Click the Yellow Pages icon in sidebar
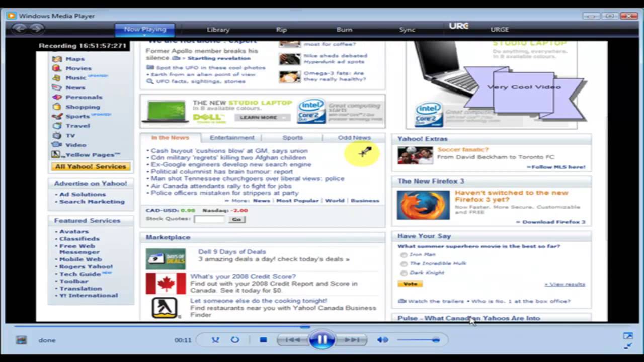The width and height of the screenshot is (644, 362). coord(57,155)
